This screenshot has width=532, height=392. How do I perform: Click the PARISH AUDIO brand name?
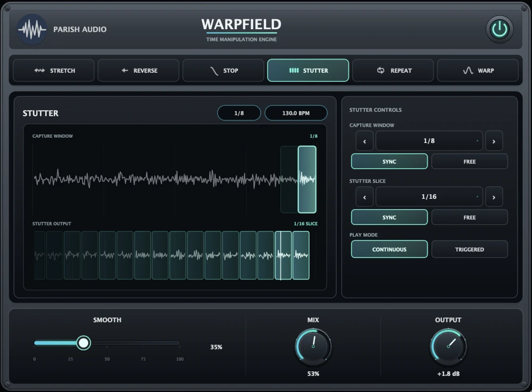80,29
